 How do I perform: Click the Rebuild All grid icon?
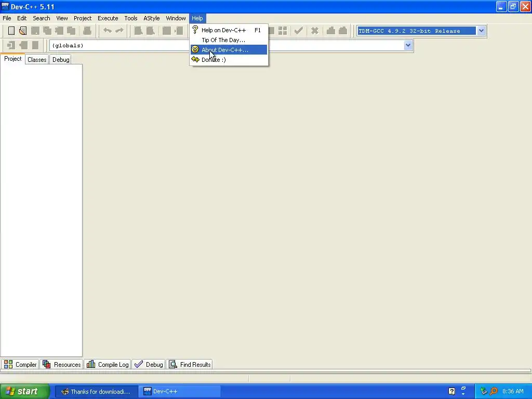283,31
